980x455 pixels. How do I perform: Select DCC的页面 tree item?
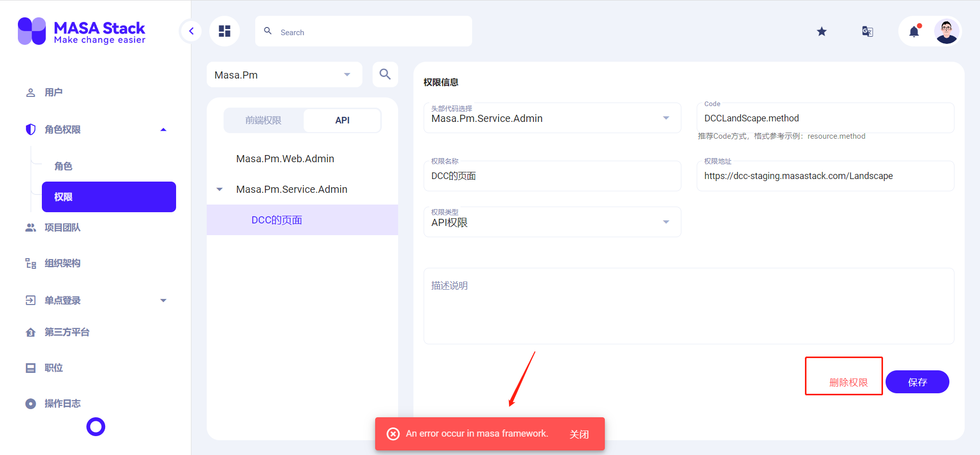pyautogui.click(x=302, y=220)
